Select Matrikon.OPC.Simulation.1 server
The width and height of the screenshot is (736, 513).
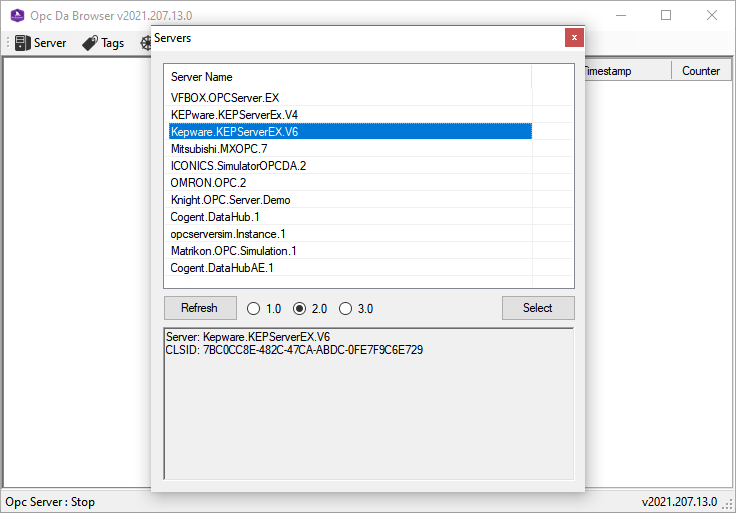click(x=350, y=251)
